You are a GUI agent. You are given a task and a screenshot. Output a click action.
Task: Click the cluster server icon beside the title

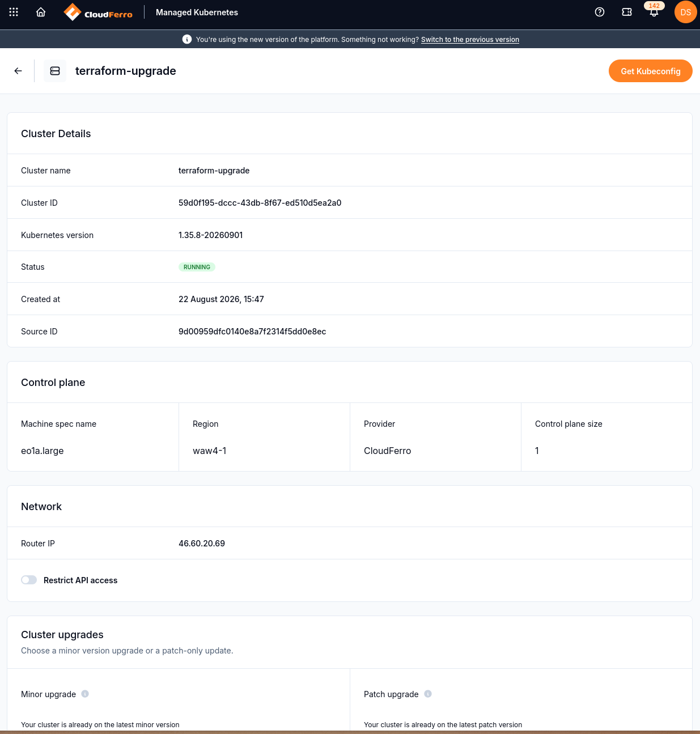[x=55, y=71]
